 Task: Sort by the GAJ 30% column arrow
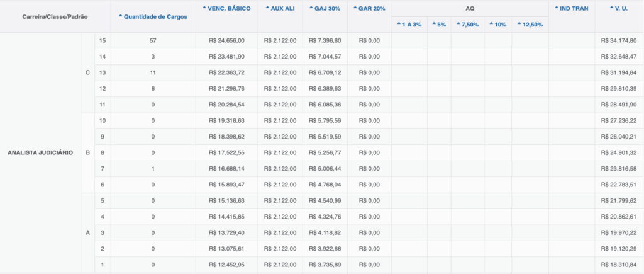click(311, 8)
